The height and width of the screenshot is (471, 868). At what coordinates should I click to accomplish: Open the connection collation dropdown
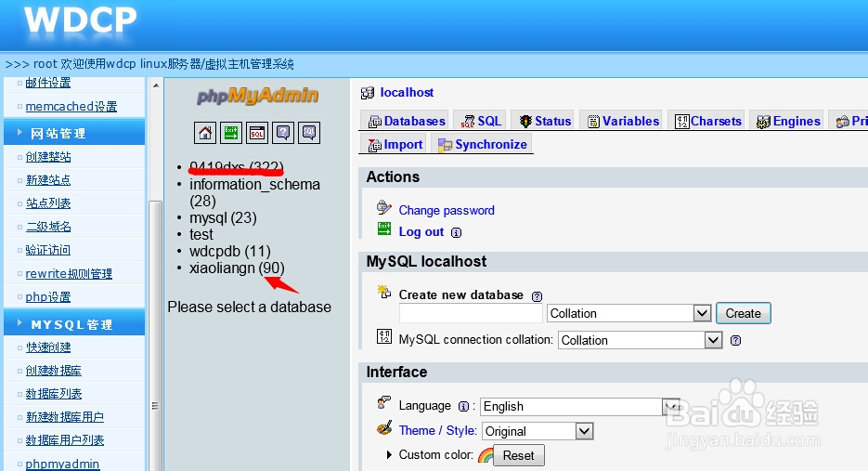pyautogui.click(x=640, y=340)
